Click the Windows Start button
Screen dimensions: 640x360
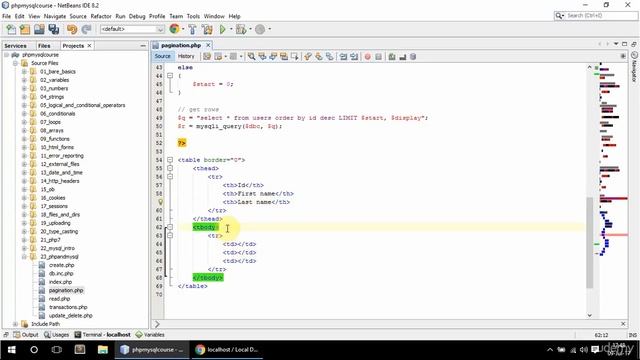pyautogui.click(x=11, y=350)
